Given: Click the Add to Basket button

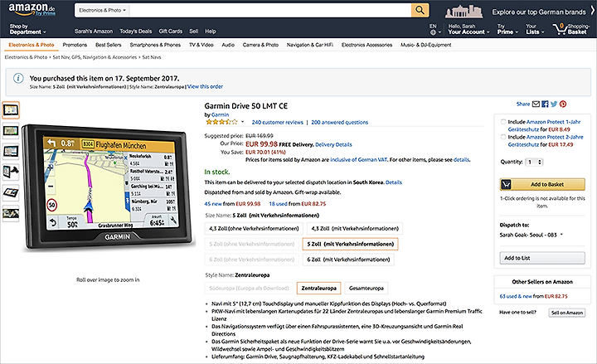Looking at the screenshot, I should coord(542,184).
